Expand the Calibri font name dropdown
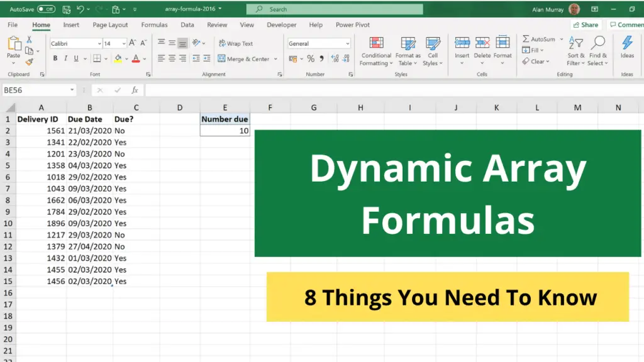Screen dimensions: 644x362 pyautogui.click(x=99, y=43)
